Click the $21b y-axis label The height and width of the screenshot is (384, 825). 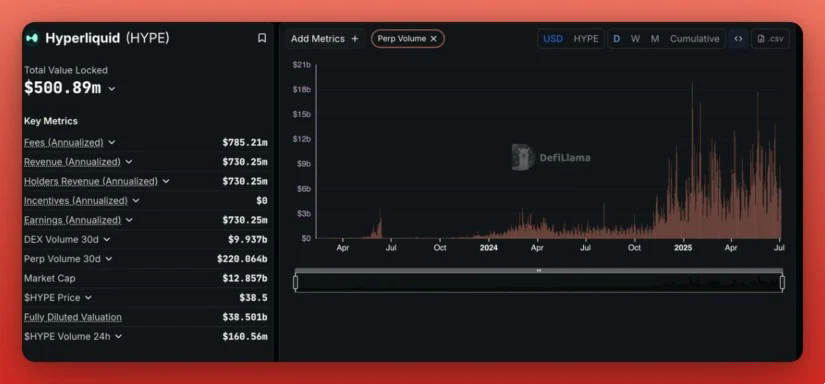click(301, 65)
